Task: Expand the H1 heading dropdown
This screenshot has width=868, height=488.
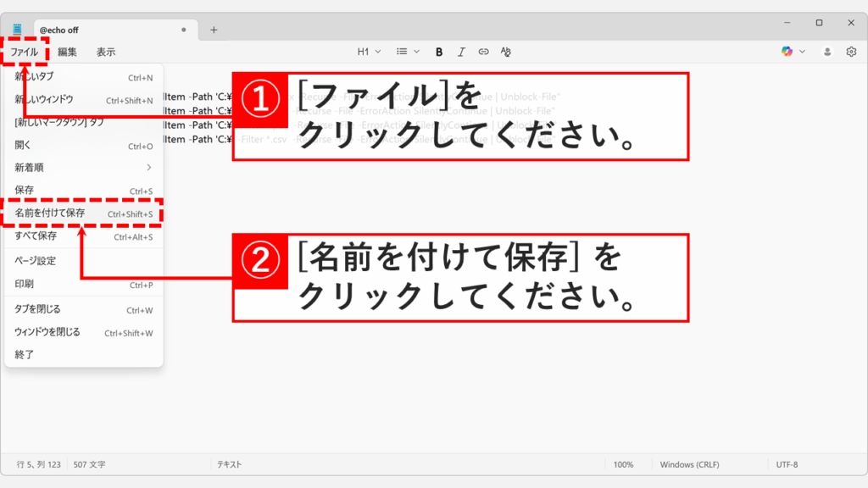Action: 369,52
